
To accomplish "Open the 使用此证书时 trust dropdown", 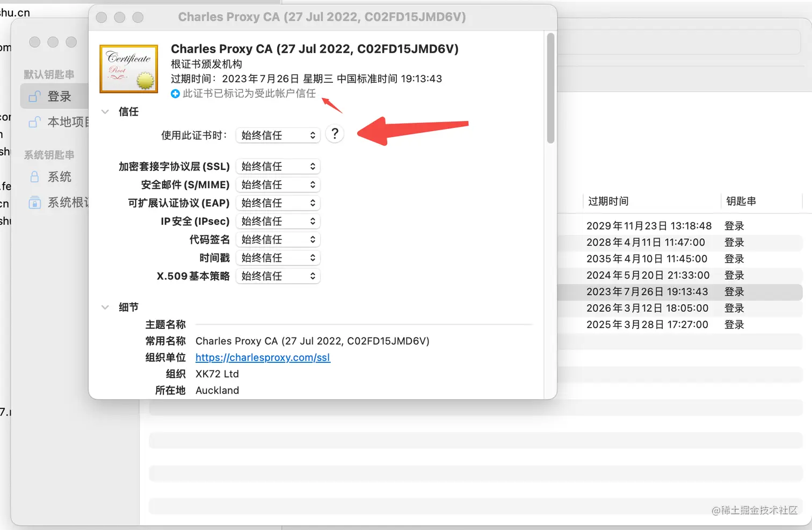I will click(278, 135).
